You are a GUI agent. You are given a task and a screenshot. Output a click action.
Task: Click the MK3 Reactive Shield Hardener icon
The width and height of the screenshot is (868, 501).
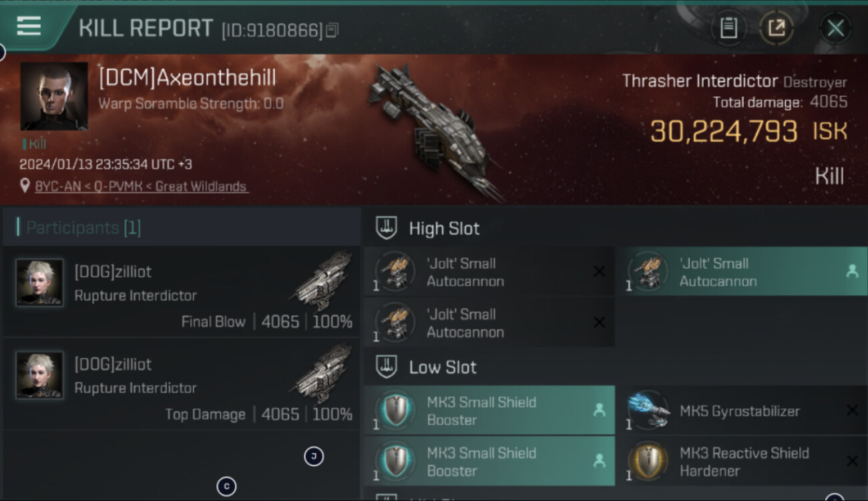click(649, 461)
